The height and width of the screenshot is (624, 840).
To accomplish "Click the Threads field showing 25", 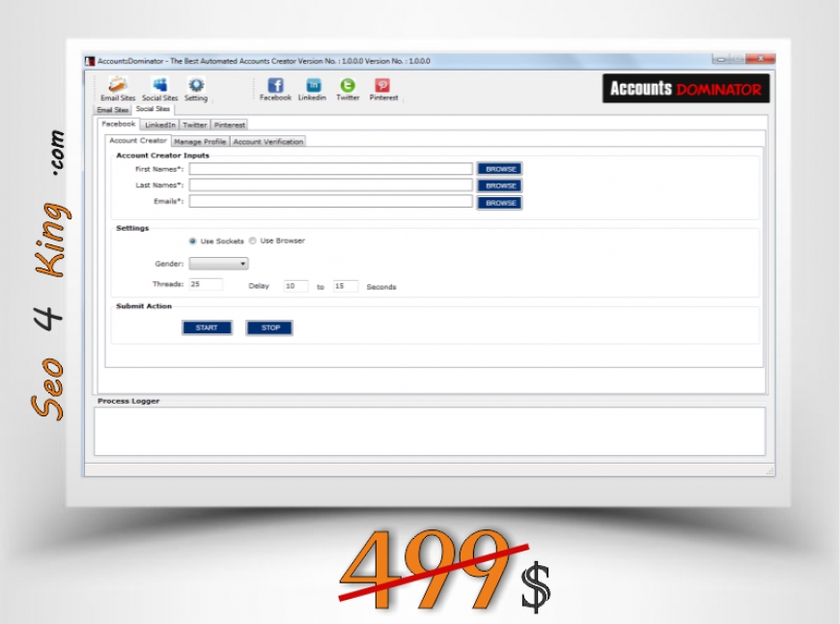I will coord(206,284).
